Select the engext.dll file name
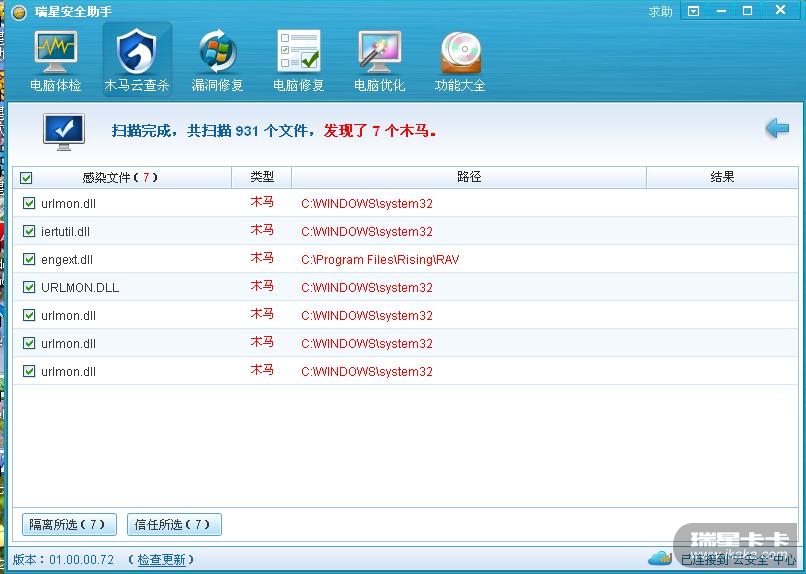The width and height of the screenshot is (806, 574). (x=67, y=260)
